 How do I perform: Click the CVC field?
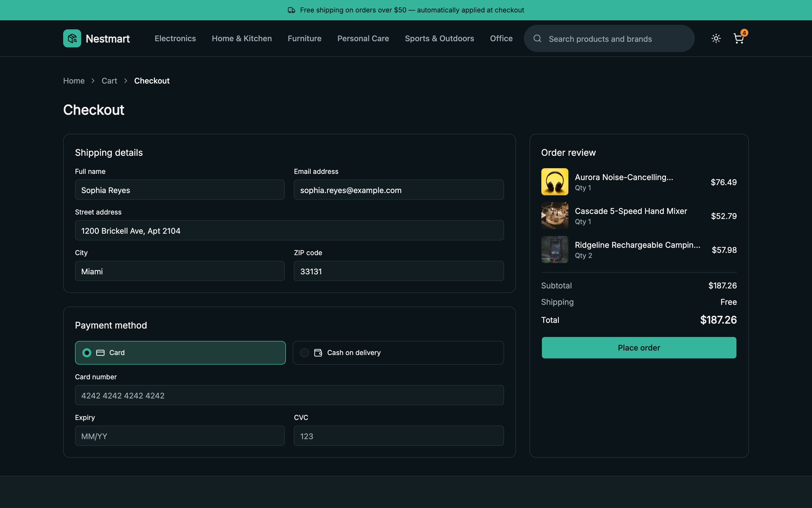click(x=399, y=436)
